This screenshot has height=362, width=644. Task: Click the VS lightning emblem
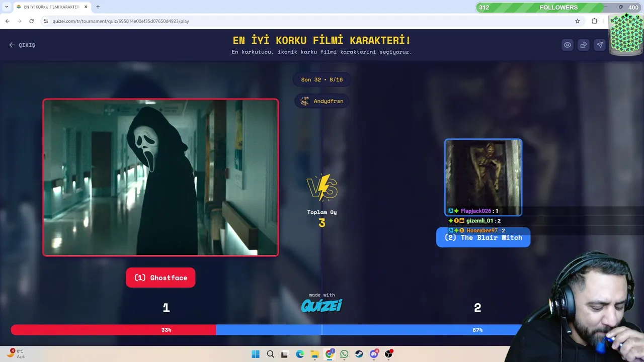pyautogui.click(x=322, y=188)
